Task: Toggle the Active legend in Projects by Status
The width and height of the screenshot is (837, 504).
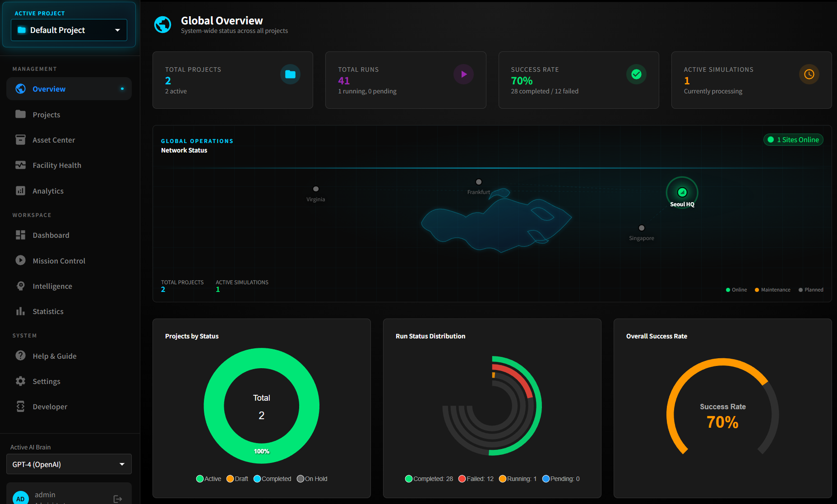Action: tap(208, 479)
